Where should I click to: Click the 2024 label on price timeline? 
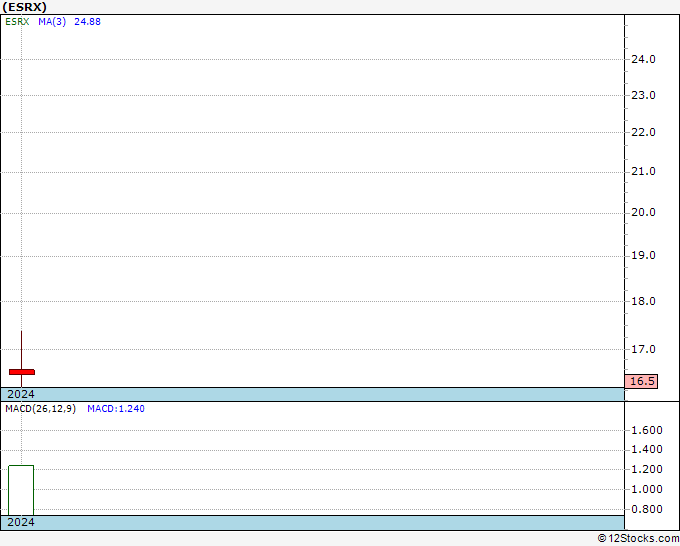point(21,394)
